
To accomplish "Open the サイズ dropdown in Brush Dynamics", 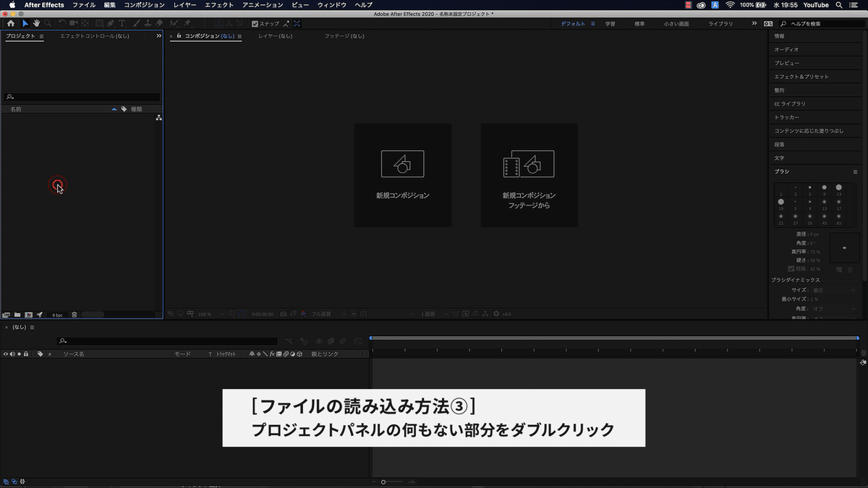I will (833, 290).
